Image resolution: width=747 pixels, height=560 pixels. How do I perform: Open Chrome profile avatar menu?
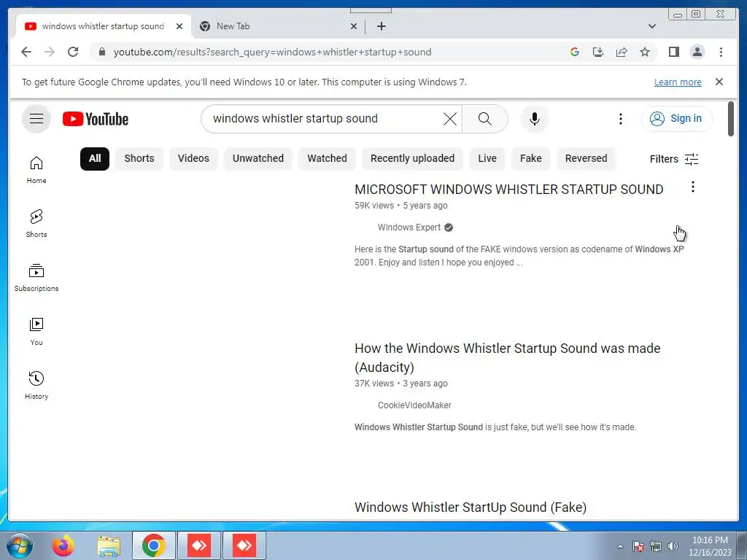pos(697,52)
